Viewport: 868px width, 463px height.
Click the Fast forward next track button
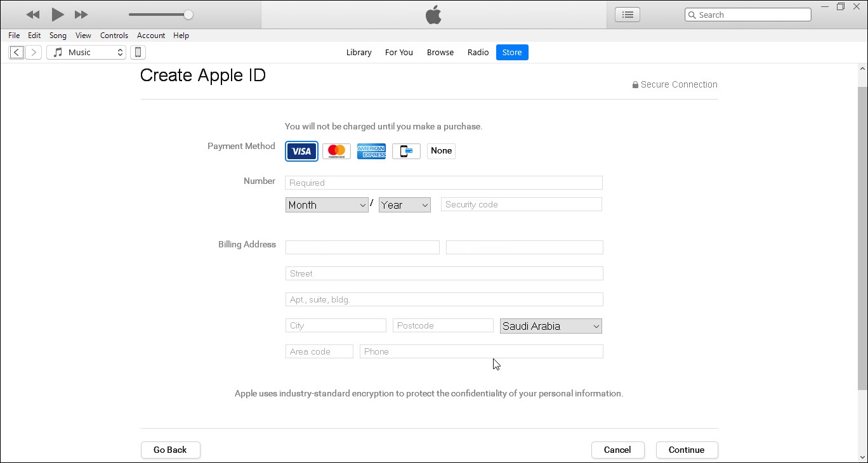coord(81,15)
